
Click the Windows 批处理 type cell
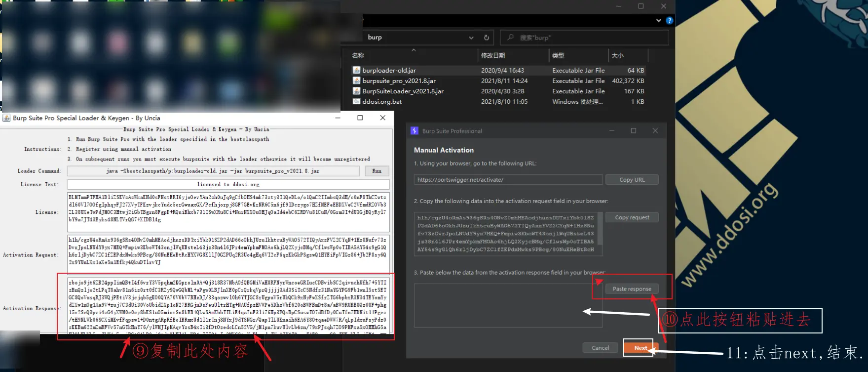click(x=577, y=102)
